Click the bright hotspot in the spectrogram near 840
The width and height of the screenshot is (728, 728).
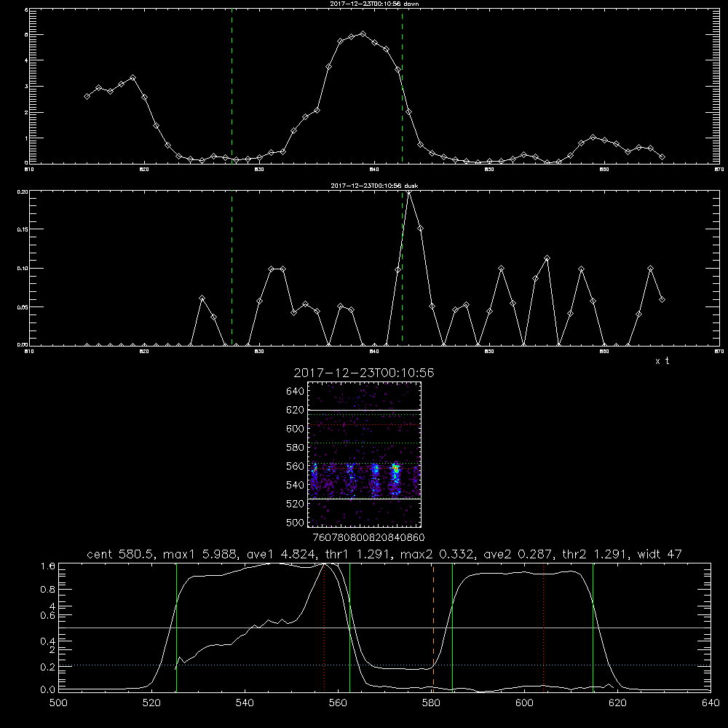(x=395, y=470)
